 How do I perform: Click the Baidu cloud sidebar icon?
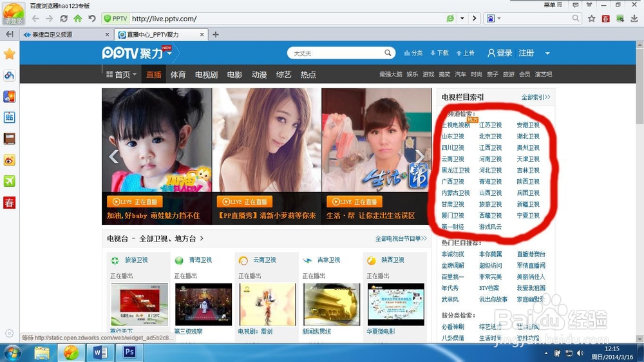pyautogui.click(x=10, y=75)
